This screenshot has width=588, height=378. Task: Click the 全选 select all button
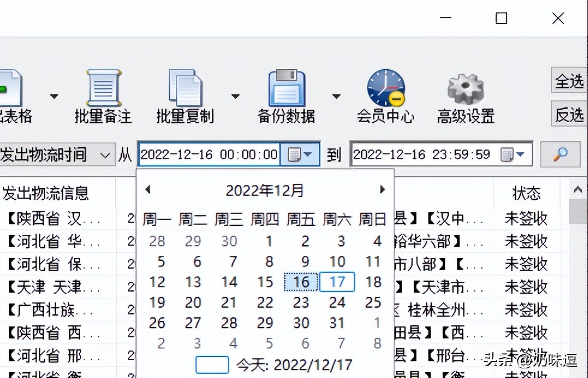point(572,82)
